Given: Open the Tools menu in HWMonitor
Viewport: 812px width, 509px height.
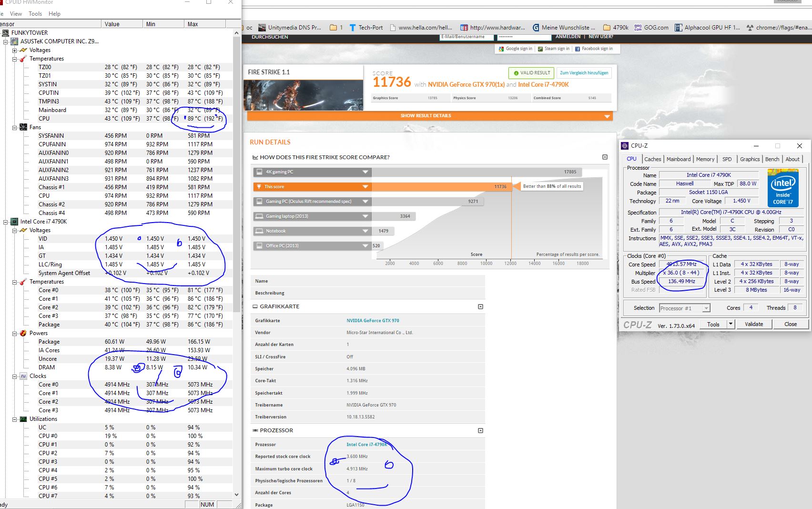Looking at the screenshot, I should point(35,14).
